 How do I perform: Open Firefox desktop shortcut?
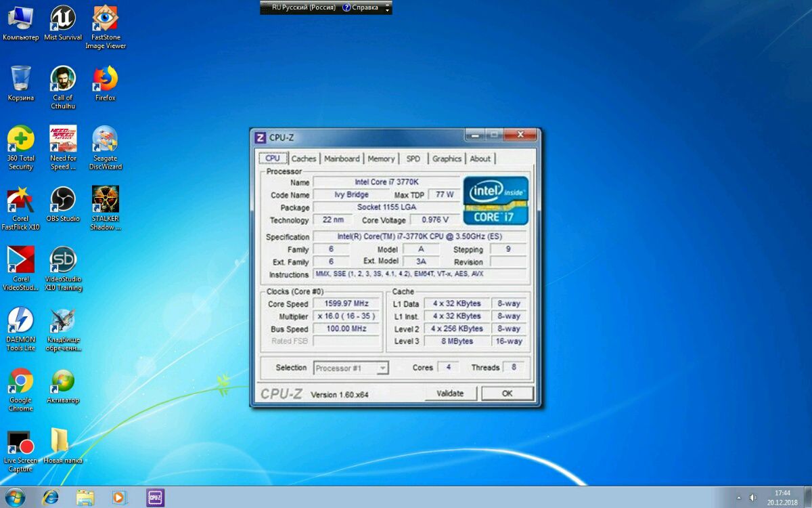point(106,83)
